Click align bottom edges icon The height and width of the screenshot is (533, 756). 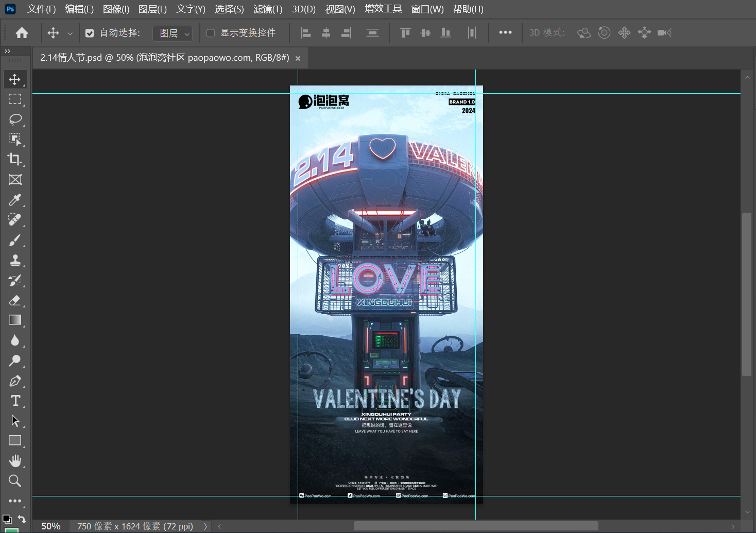[446, 33]
